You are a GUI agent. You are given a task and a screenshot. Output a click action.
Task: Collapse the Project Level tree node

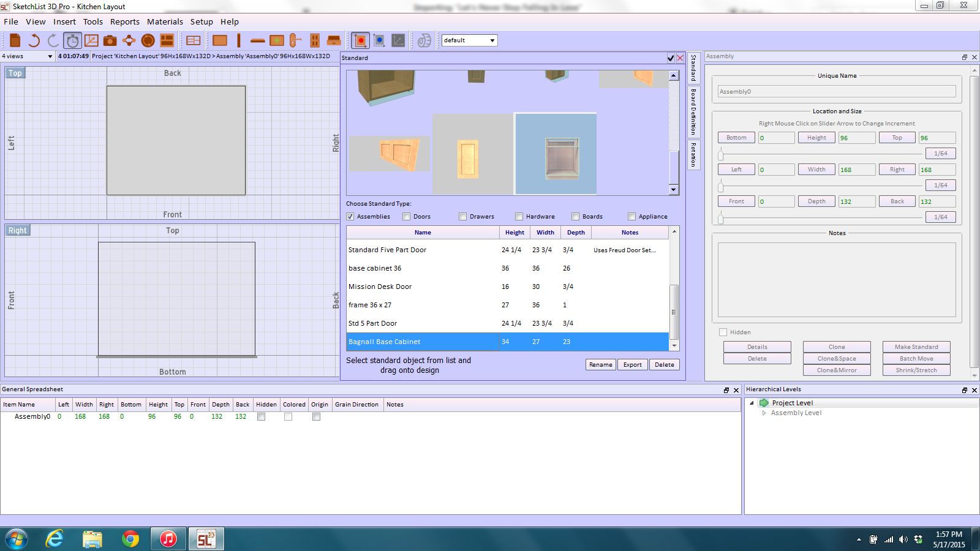pos(752,403)
